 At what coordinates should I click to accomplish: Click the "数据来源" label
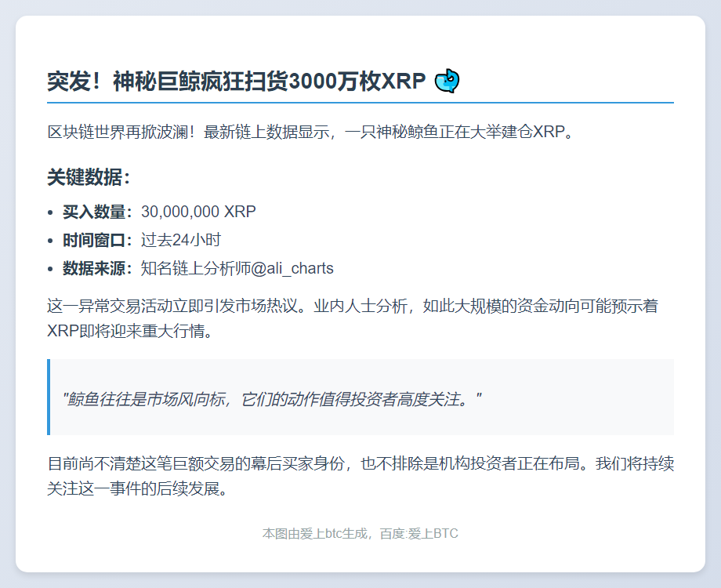click(x=94, y=268)
